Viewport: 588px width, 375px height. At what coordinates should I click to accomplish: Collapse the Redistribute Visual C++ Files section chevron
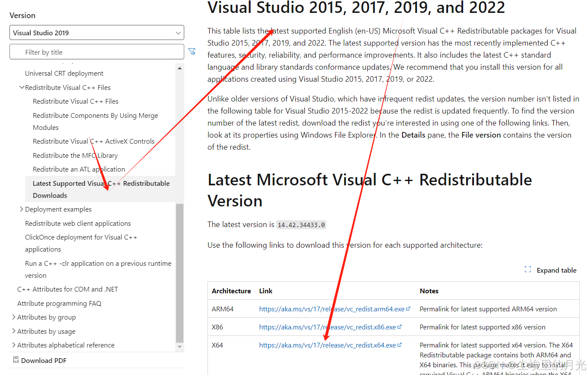click(22, 87)
